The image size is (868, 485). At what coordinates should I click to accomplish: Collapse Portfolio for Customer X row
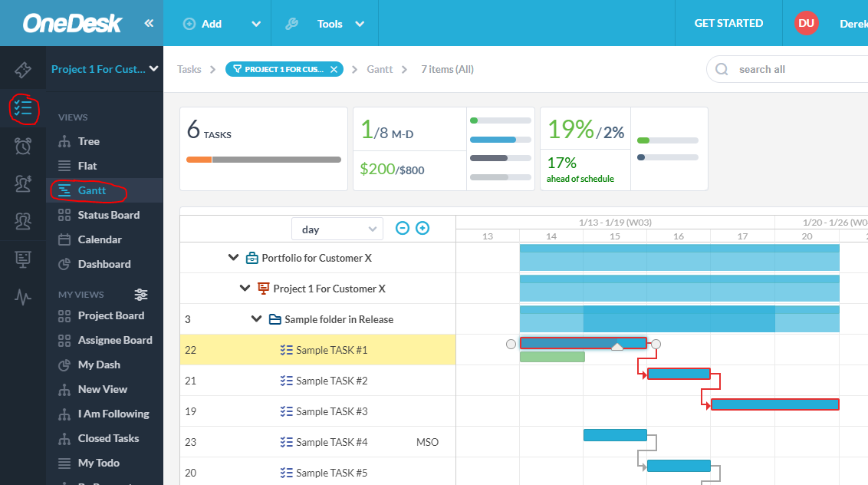point(234,258)
